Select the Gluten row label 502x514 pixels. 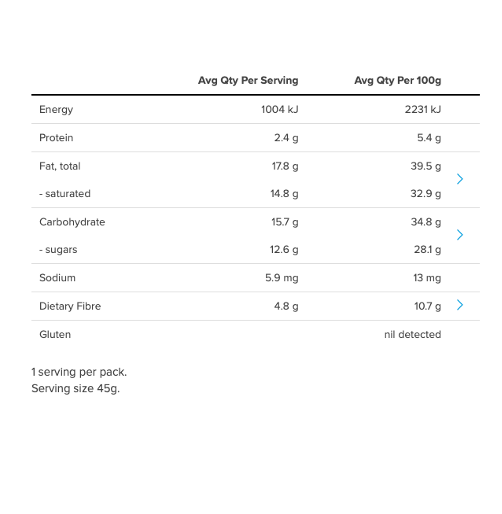(x=55, y=334)
